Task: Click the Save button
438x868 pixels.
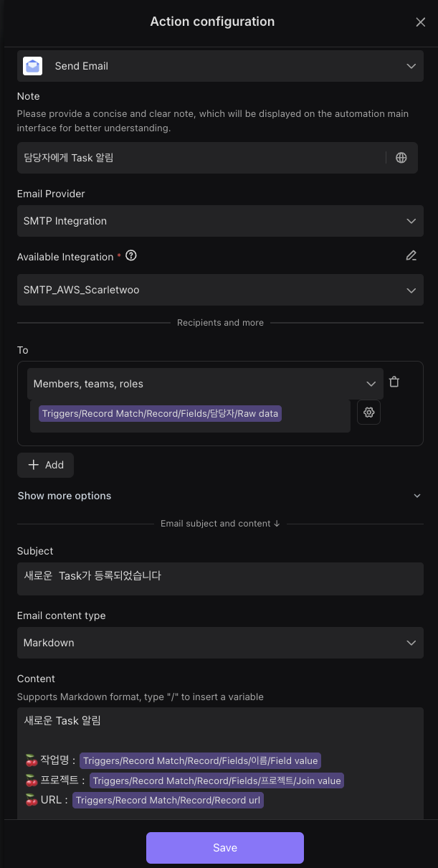Action: (225, 848)
